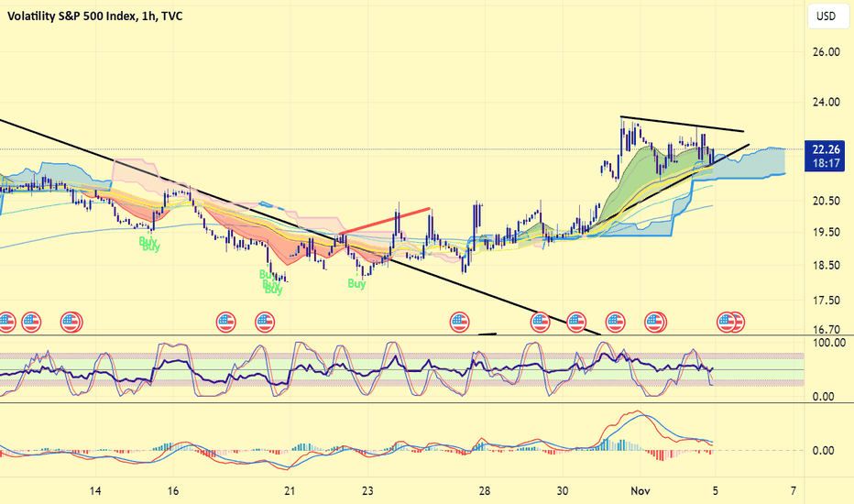The width and height of the screenshot is (854, 504).
Task: Open the first US flag event marker after date 16
Action: [226, 322]
